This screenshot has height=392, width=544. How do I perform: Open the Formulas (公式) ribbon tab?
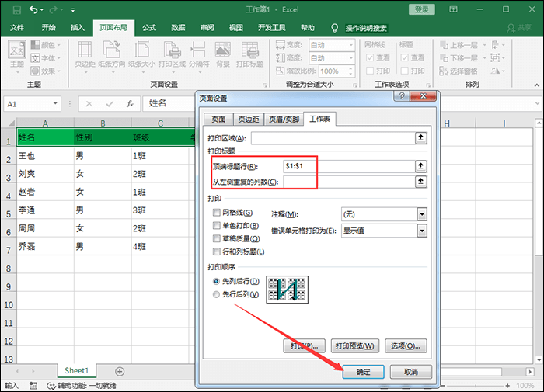point(149,28)
